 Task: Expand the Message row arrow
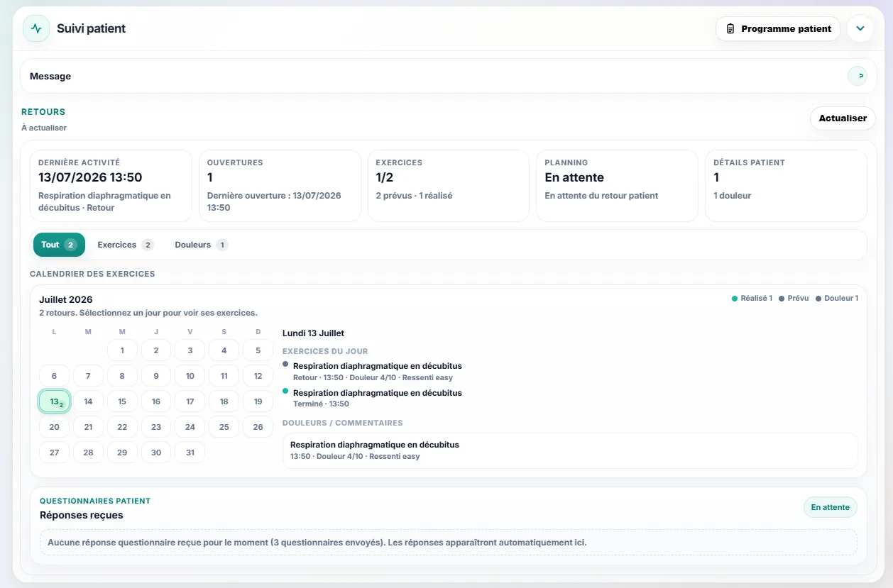click(x=858, y=76)
